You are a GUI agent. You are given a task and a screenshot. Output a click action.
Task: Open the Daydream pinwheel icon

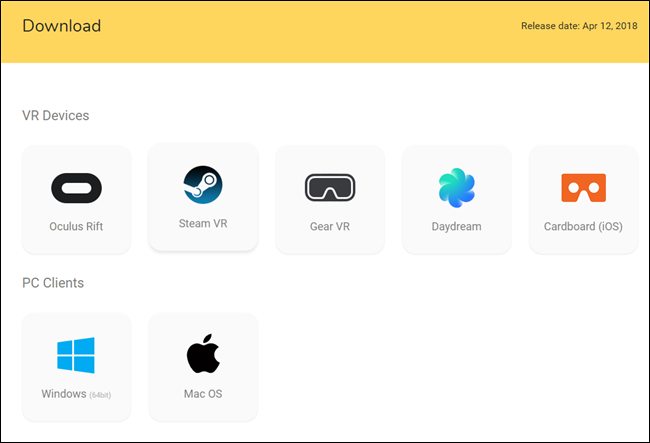pyautogui.click(x=457, y=188)
